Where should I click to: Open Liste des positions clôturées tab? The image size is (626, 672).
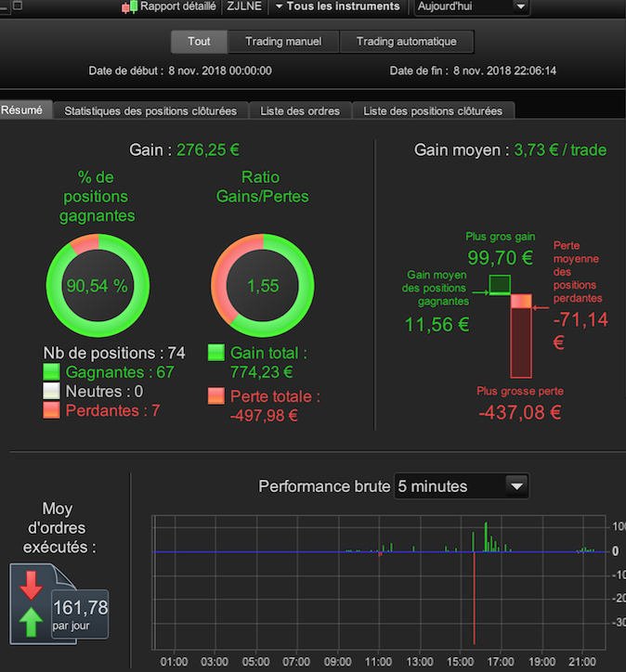[x=433, y=111]
